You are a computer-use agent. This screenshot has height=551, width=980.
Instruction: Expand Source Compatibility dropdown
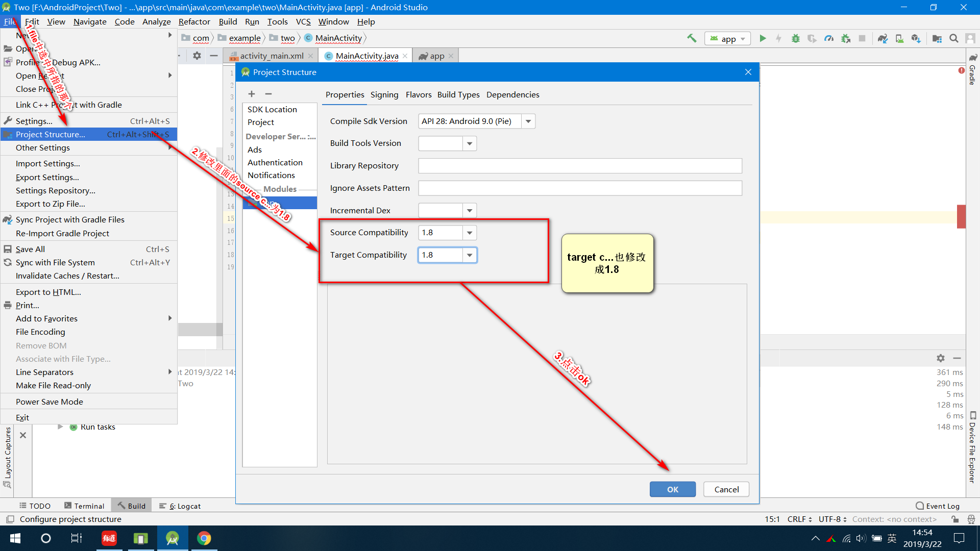coord(470,233)
